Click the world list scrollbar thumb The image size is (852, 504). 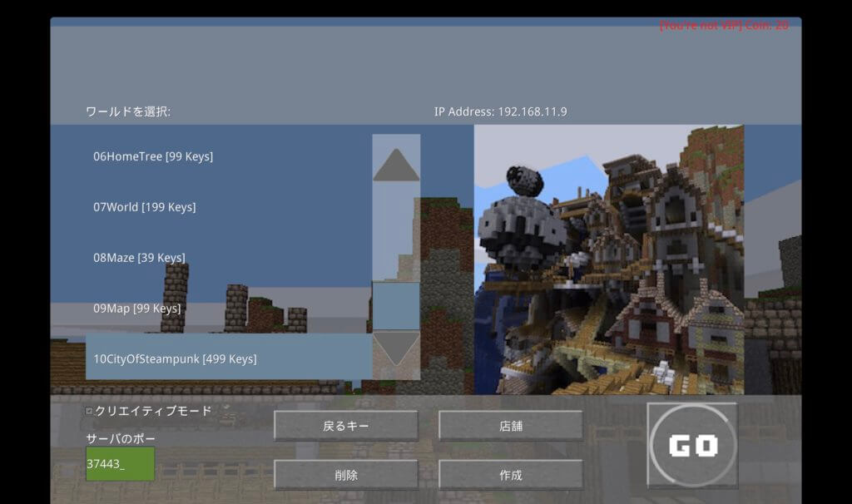click(396, 305)
